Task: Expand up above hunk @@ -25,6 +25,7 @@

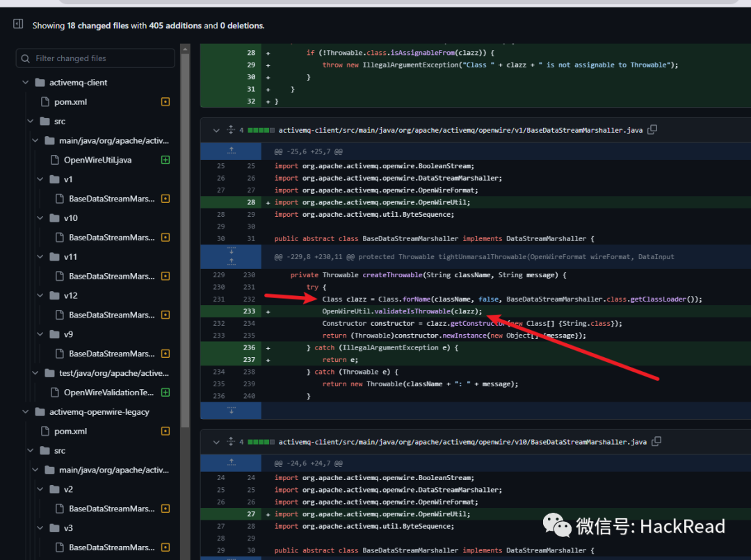Action: pos(232,151)
